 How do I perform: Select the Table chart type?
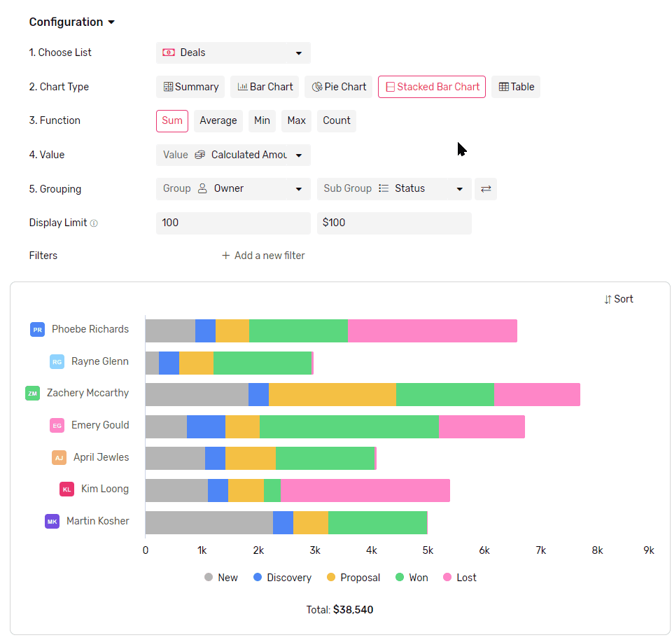pos(516,87)
